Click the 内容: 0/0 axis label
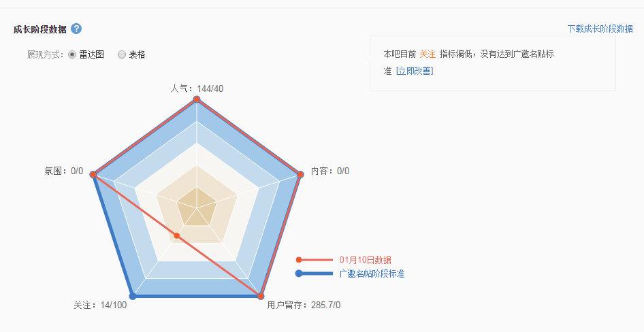The image size is (644, 332). tap(329, 171)
